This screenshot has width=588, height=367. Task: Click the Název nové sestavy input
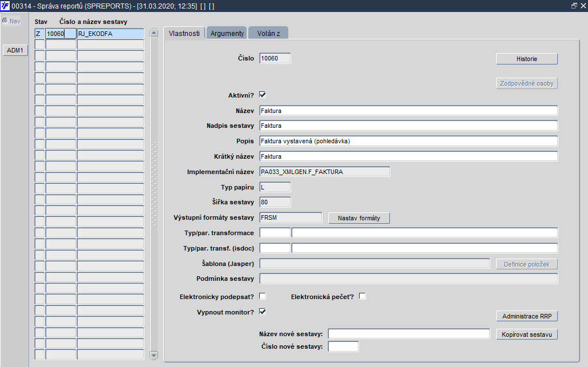[x=409, y=334]
